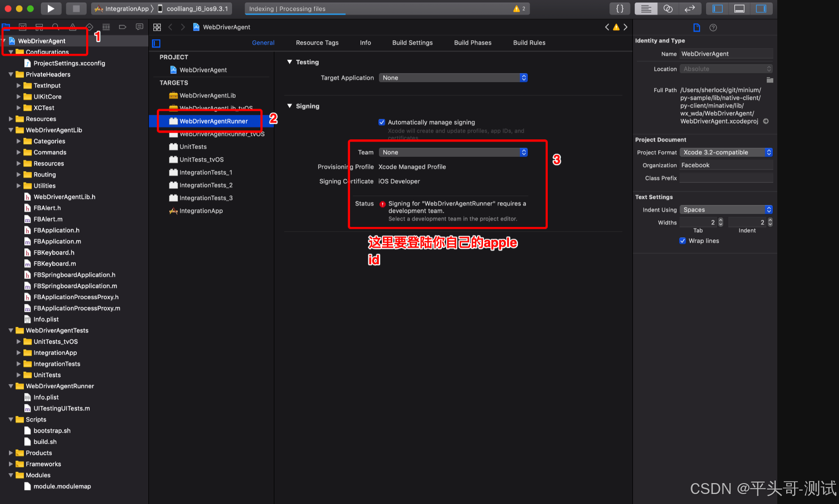Collapse the Signing section
Screen dimensions: 839x504
(x=289, y=105)
